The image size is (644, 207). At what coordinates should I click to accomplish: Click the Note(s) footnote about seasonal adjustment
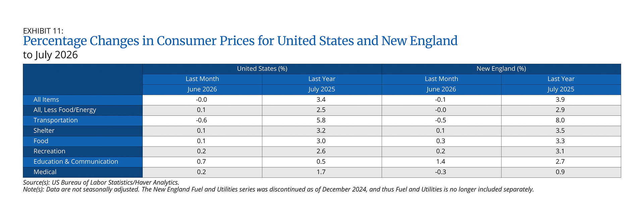pyautogui.click(x=278, y=189)
